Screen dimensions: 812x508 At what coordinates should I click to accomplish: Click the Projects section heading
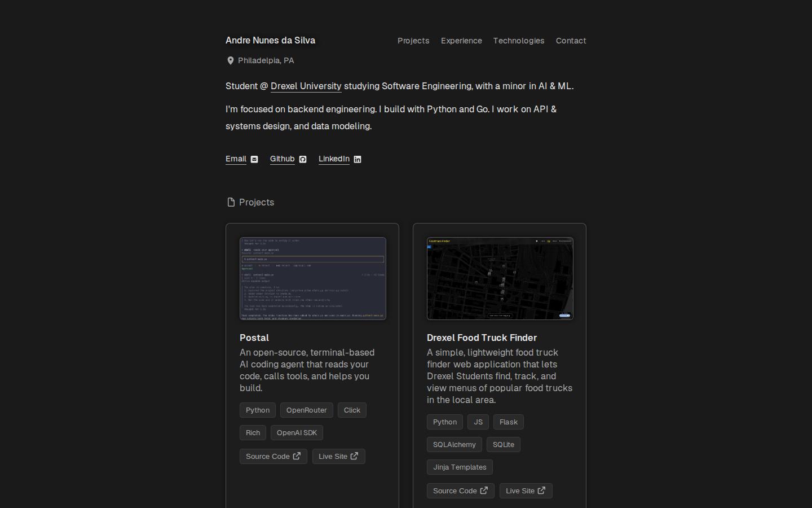click(x=257, y=202)
